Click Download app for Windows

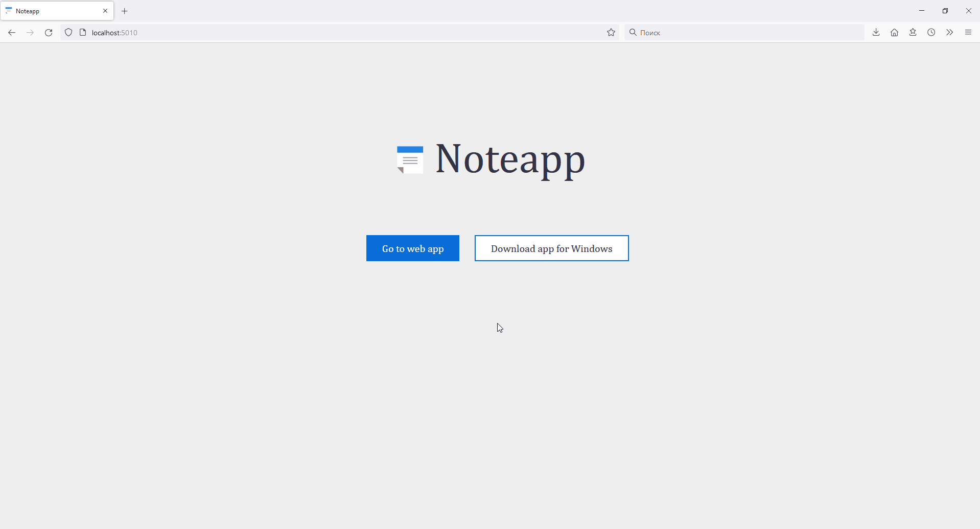551,248
